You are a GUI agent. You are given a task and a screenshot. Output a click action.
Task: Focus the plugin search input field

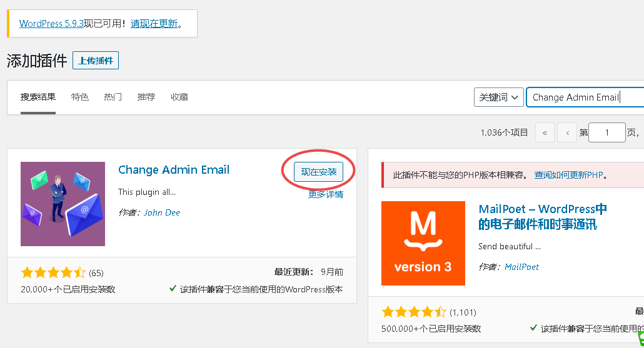click(585, 97)
